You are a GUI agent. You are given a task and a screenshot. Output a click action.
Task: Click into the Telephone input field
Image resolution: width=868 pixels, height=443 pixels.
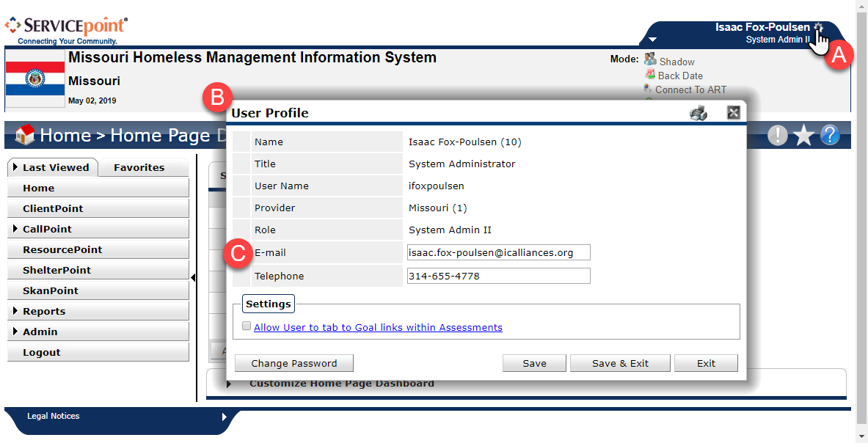[x=499, y=276]
